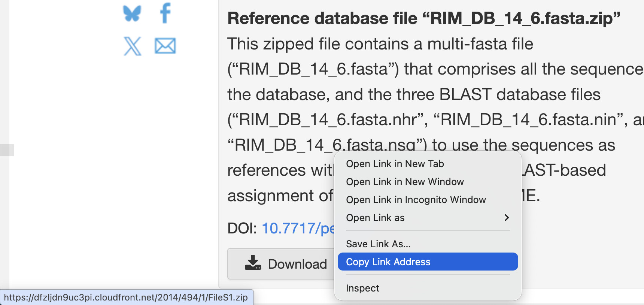644x305 pixels.
Task: Click the "DOI:" label text
Action: pos(242,228)
